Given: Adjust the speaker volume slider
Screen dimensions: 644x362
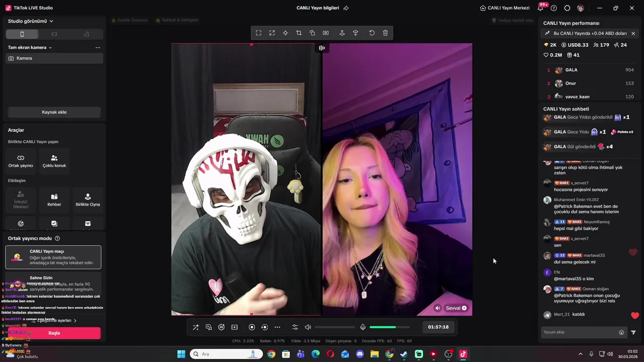Looking at the screenshot, I should pyautogui.click(x=335, y=327).
